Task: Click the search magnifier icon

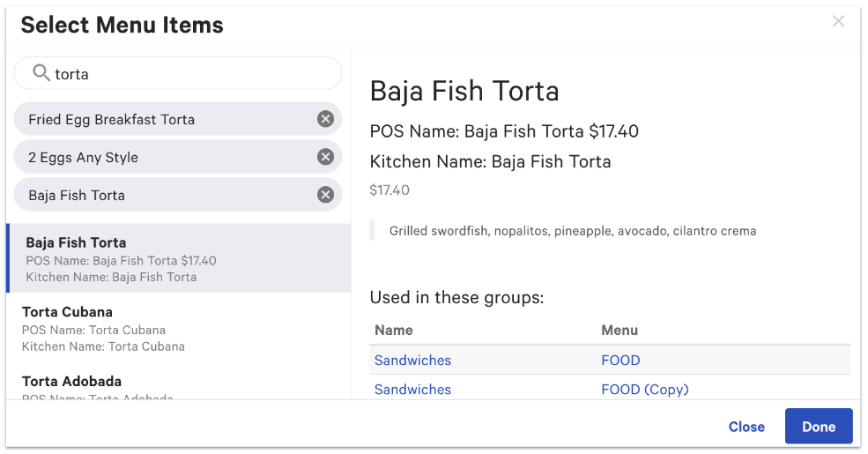Action: pos(41,73)
